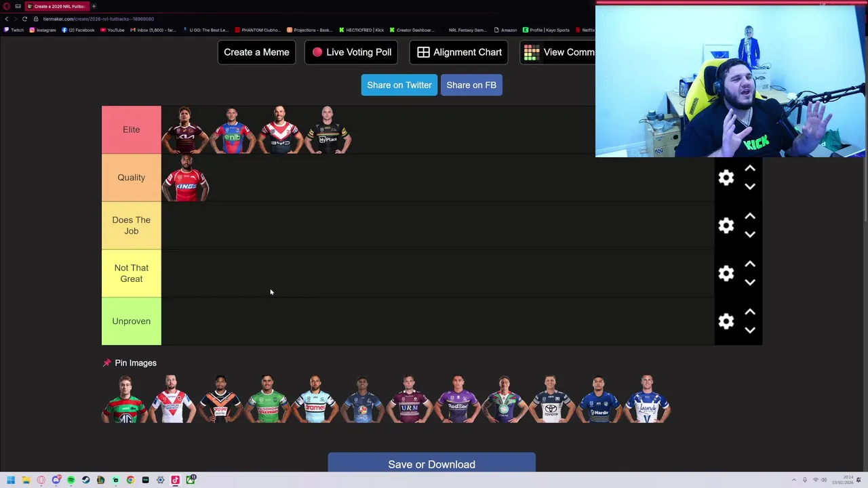
Task: Start a Live Voting Poll
Action: pyautogui.click(x=352, y=52)
